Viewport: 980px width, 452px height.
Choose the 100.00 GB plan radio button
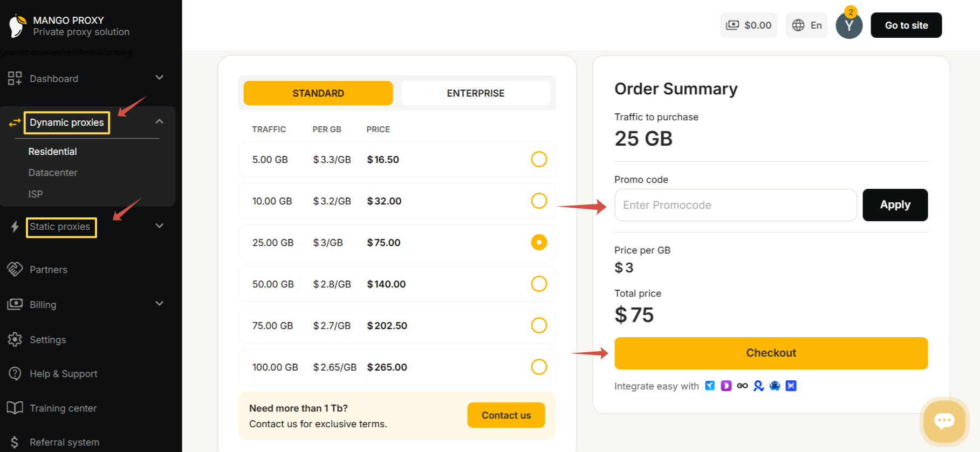(x=539, y=367)
